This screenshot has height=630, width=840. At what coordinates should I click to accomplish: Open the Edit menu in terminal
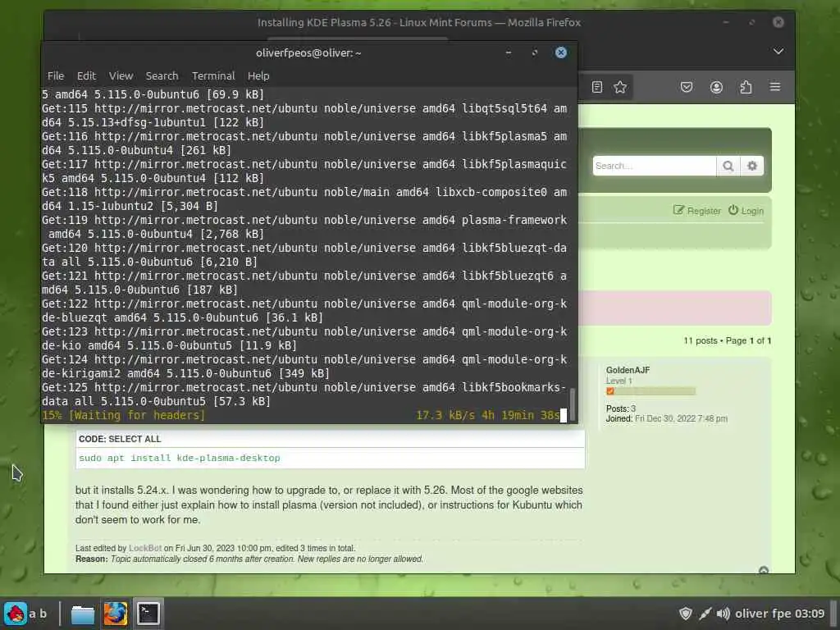tap(86, 76)
